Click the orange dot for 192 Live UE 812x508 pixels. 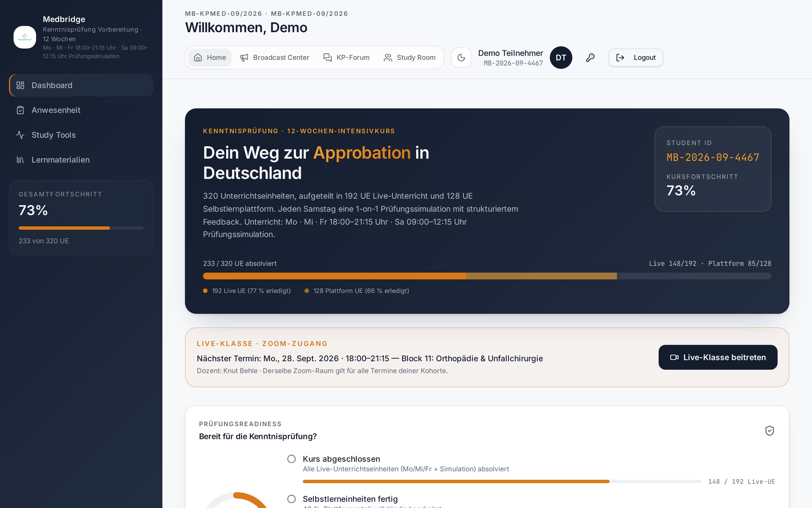pos(205,291)
